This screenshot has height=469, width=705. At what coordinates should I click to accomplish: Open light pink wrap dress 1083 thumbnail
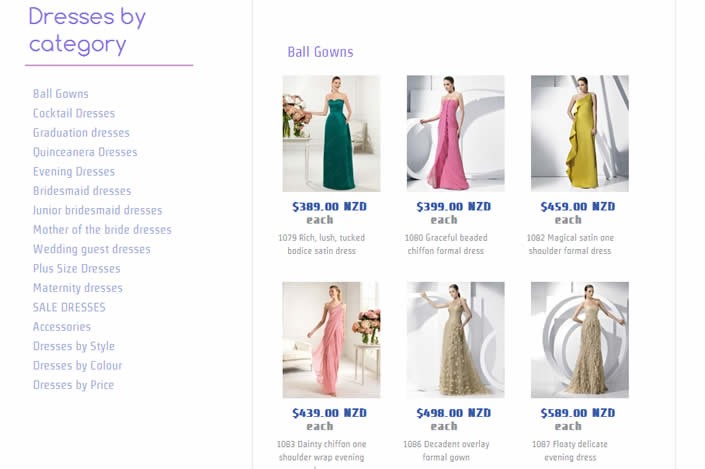[331, 340]
